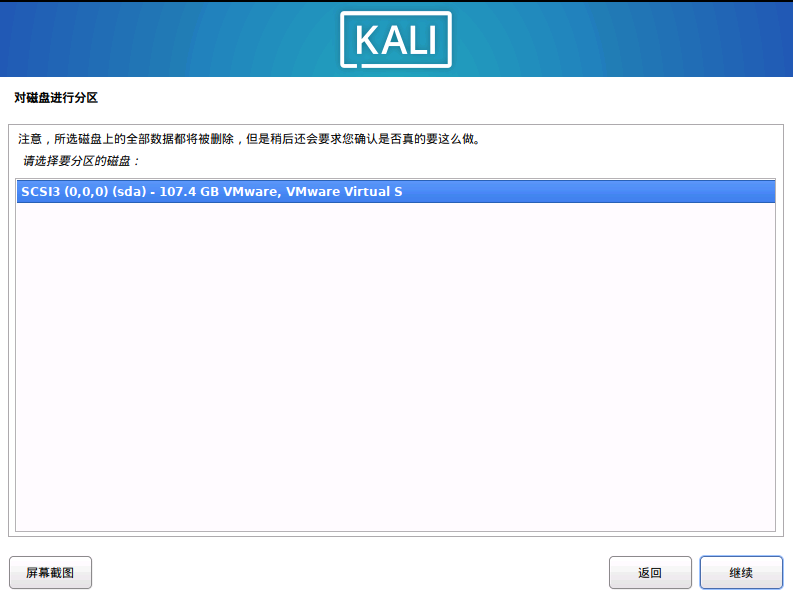This screenshot has width=793, height=601.
Task: Click the letter K in the KALI logo
Action: coord(364,40)
